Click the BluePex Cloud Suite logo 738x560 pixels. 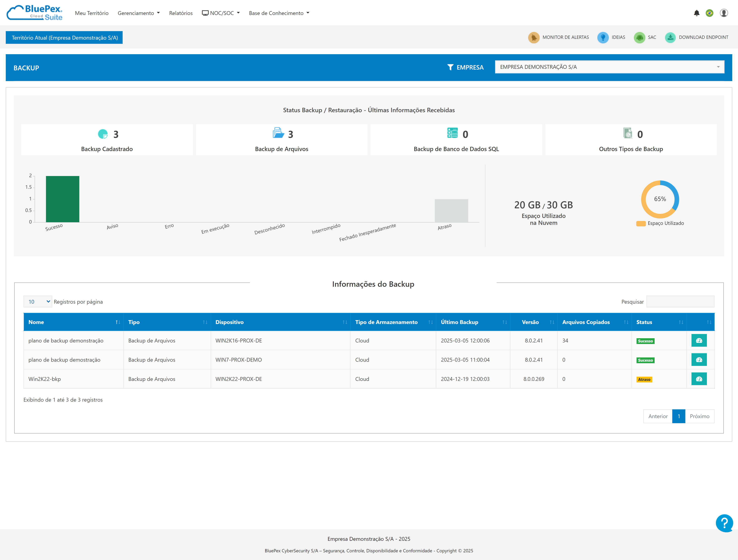pyautogui.click(x=35, y=13)
